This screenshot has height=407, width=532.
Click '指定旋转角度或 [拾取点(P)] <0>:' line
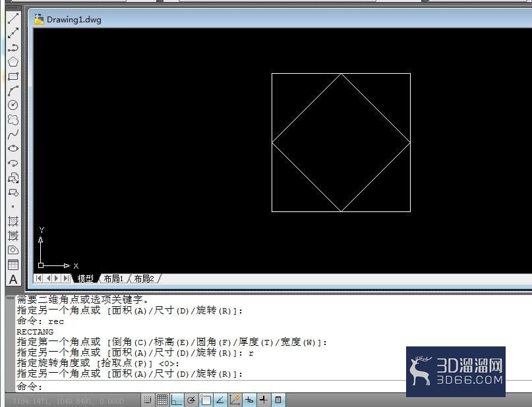tap(98, 364)
